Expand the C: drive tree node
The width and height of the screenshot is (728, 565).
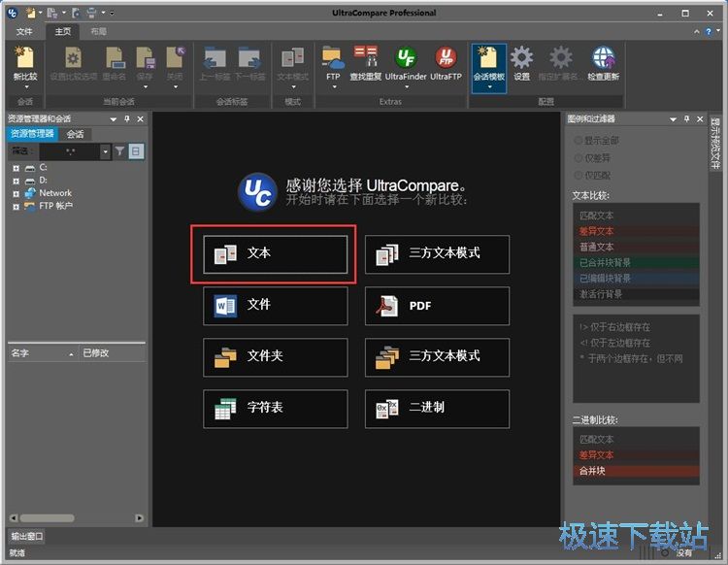[16, 168]
